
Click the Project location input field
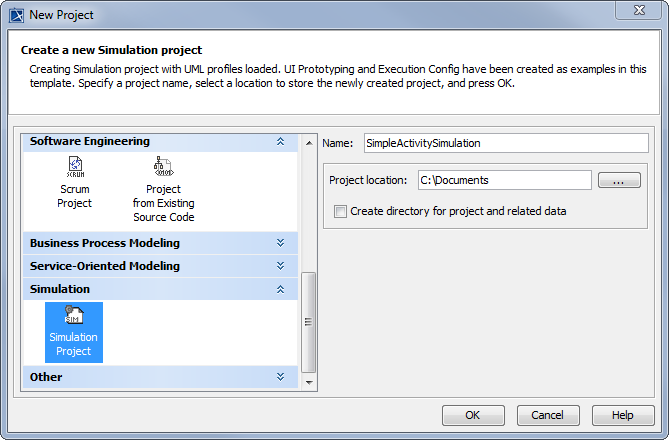pyautogui.click(x=504, y=181)
